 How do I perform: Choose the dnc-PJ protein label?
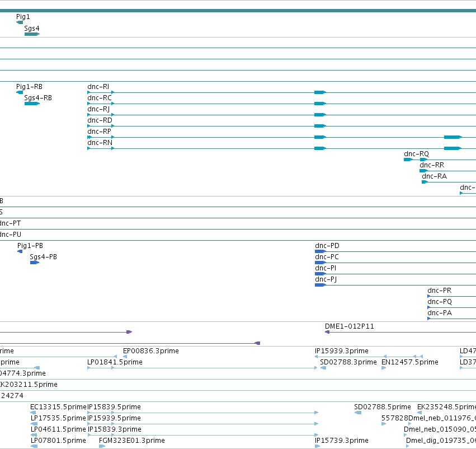coord(326,279)
